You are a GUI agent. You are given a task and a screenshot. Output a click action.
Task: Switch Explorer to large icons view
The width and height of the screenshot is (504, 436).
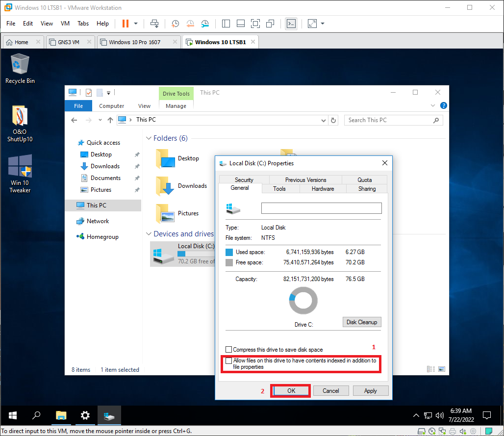(442, 369)
